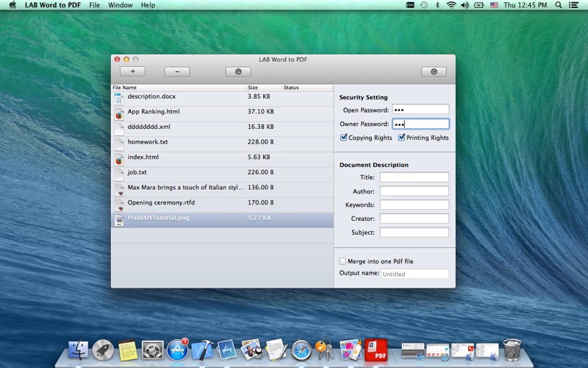Open Spotlight search magnifier in menu bar
Screen dimensions: 588x368
coord(559,5)
